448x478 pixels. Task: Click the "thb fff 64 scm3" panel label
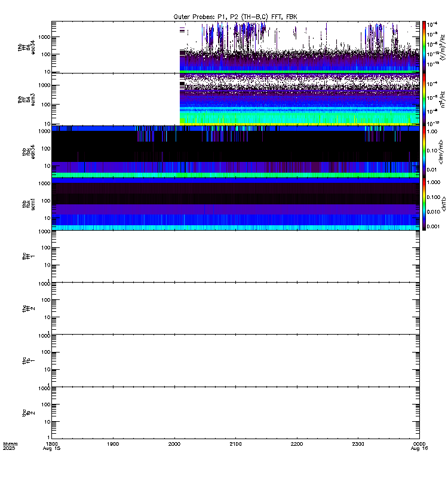[x=26, y=99]
